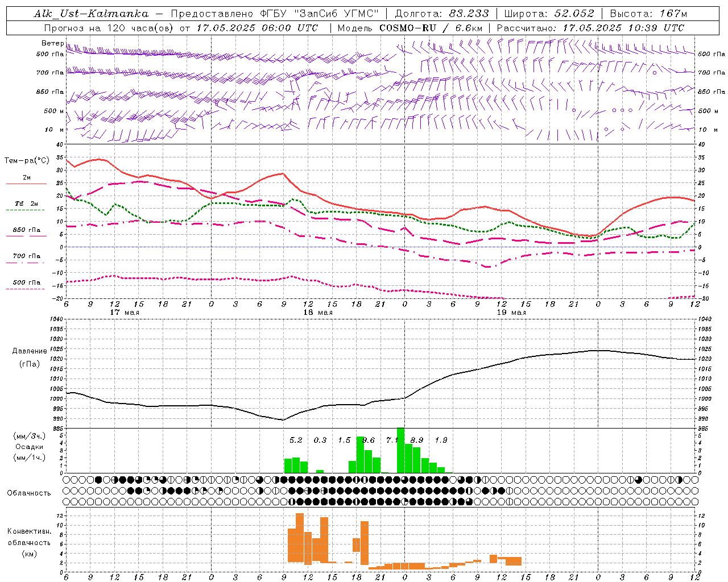
Task: Click the 2м legend label
Action: 27,178
